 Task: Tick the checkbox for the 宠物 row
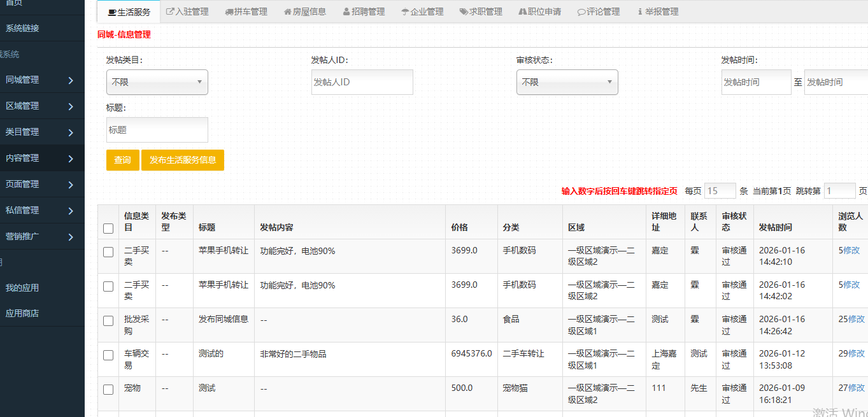pos(108,390)
